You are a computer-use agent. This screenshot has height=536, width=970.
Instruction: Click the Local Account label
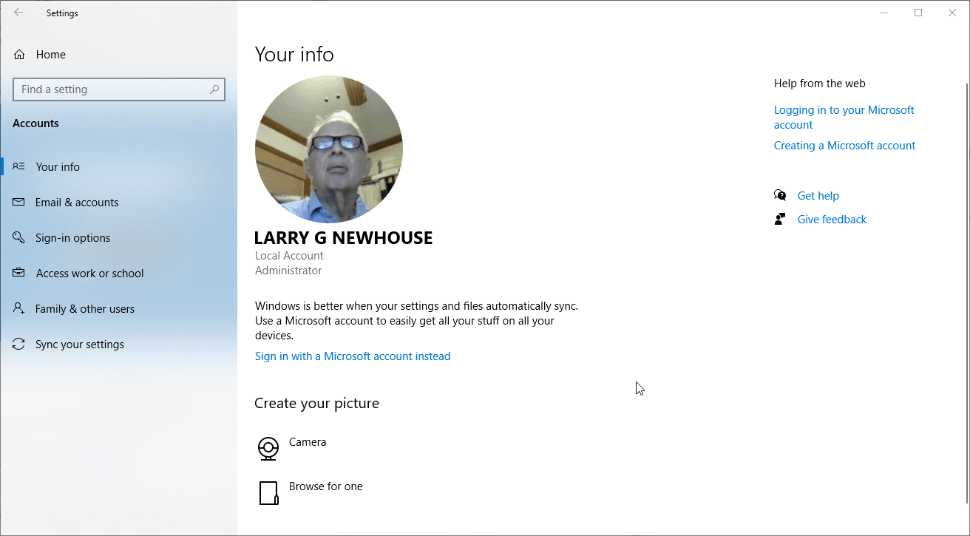[x=289, y=256]
